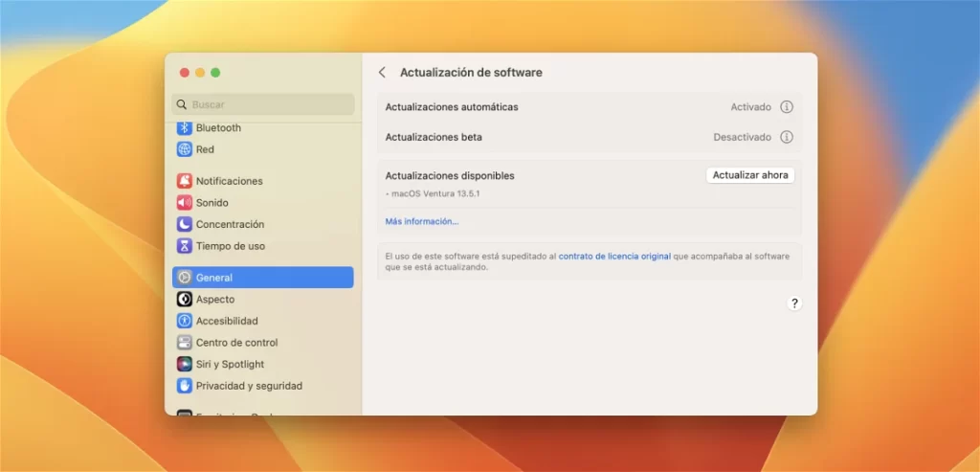The height and width of the screenshot is (472, 980).
Task: Click the question mark help button
Action: 794,303
